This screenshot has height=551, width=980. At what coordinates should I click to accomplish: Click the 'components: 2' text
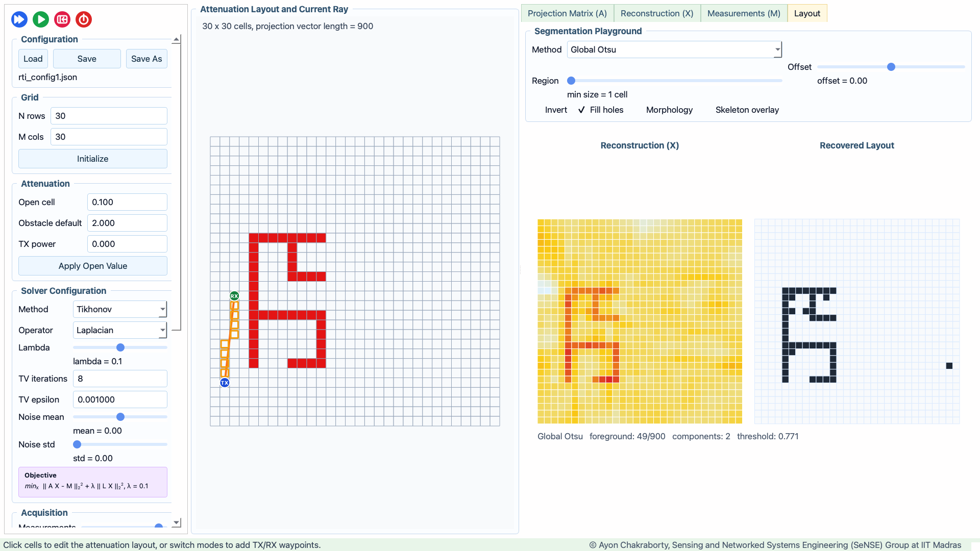[701, 436]
